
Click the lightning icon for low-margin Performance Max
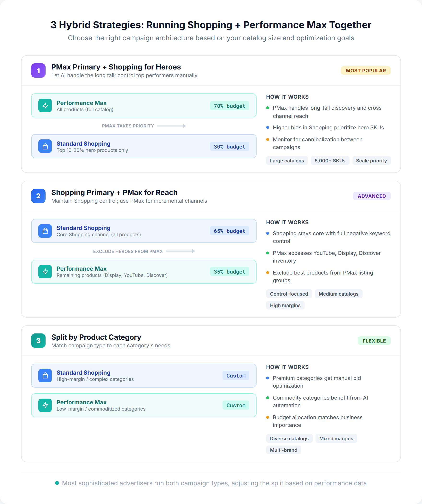point(45,405)
